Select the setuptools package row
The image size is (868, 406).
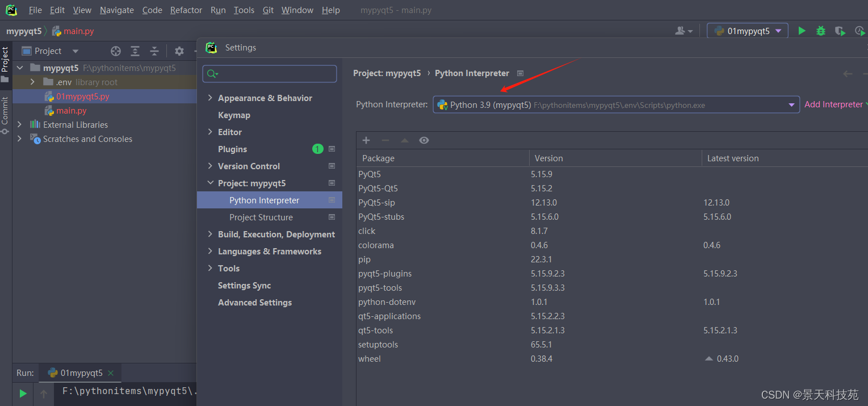(612, 344)
